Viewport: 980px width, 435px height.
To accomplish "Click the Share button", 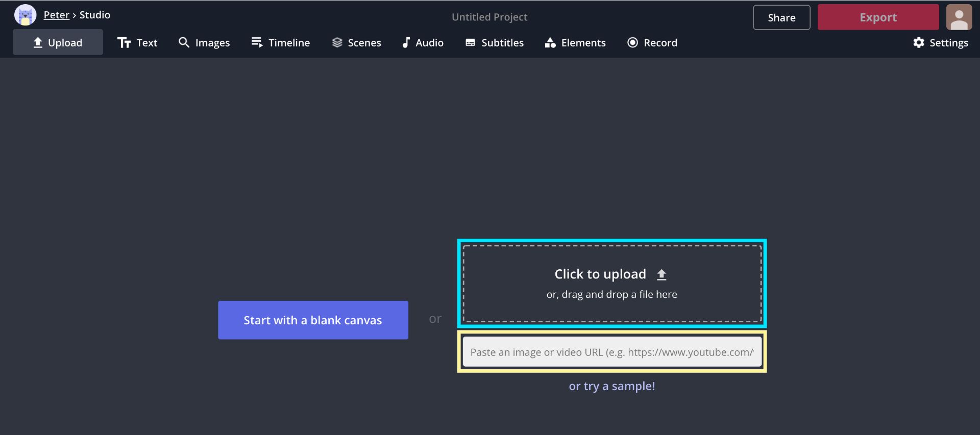I will [781, 18].
